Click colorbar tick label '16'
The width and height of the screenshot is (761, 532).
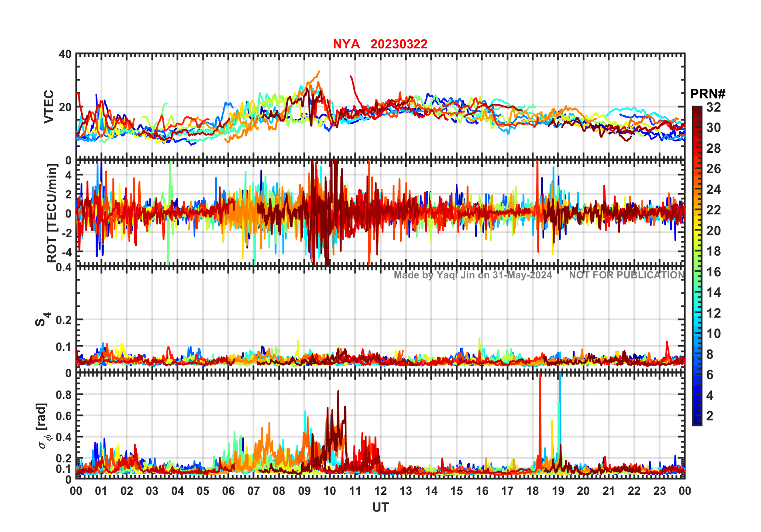tap(713, 272)
